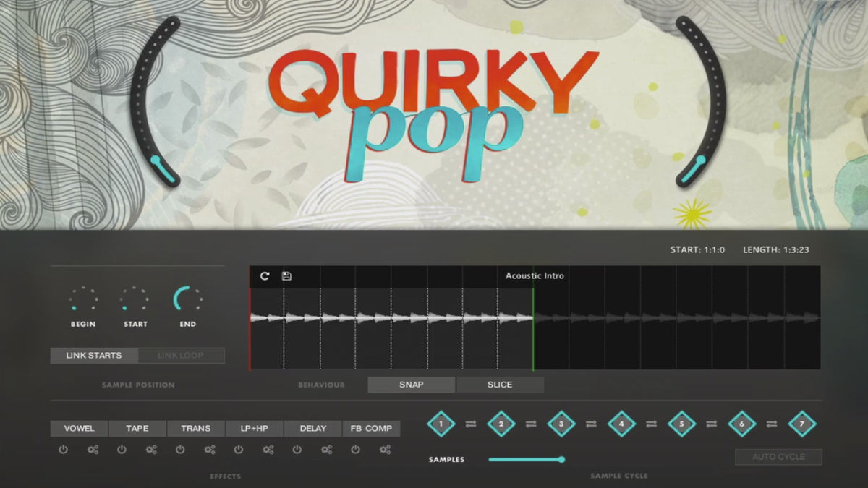The height and width of the screenshot is (488, 868).
Task: Click the AUTO CYCLE button
Action: 778,457
